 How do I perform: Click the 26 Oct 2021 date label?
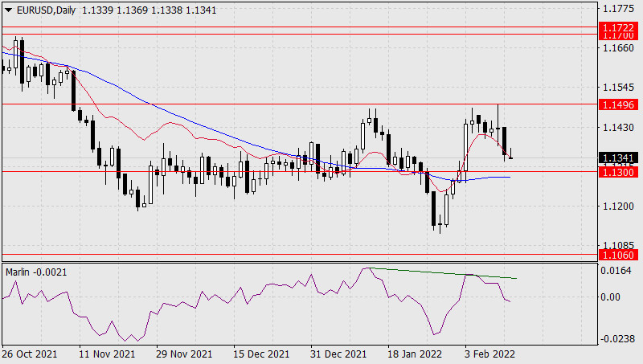pyautogui.click(x=30, y=354)
